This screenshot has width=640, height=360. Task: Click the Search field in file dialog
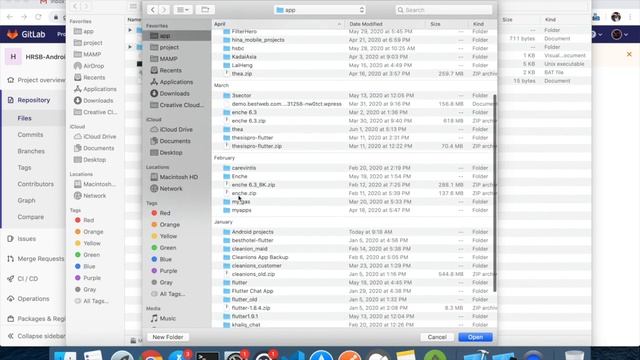click(443, 10)
